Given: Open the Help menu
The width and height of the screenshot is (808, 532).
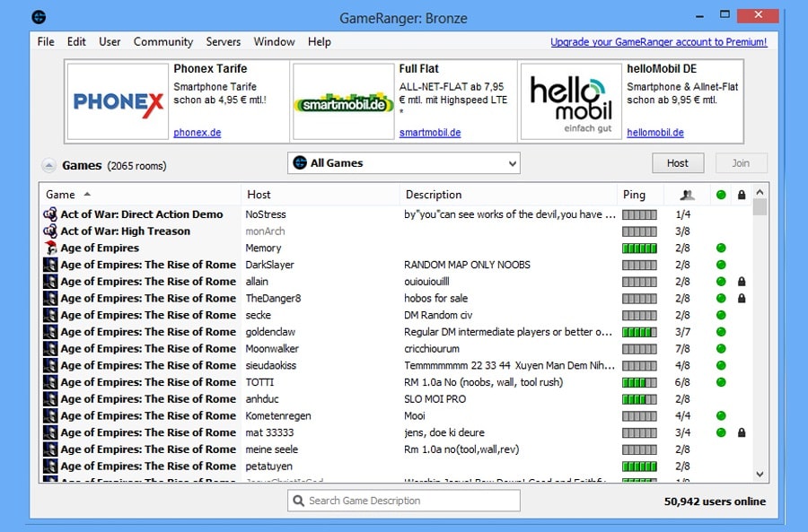Looking at the screenshot, I should point(320,41).
